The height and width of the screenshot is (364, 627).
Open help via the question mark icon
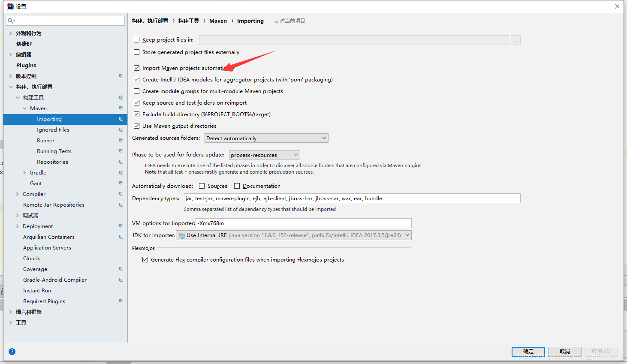click(x=12, y=352)
